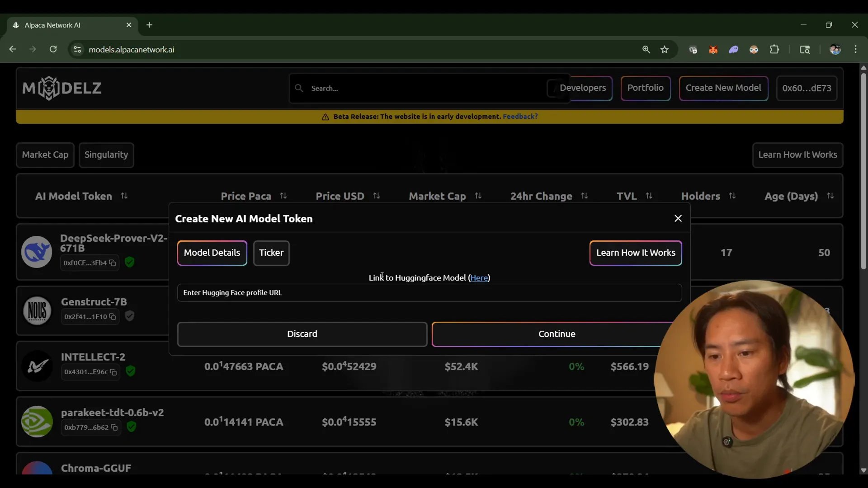Click the Discard button
This screenshot has width=868, height=488.
[302, 334]
